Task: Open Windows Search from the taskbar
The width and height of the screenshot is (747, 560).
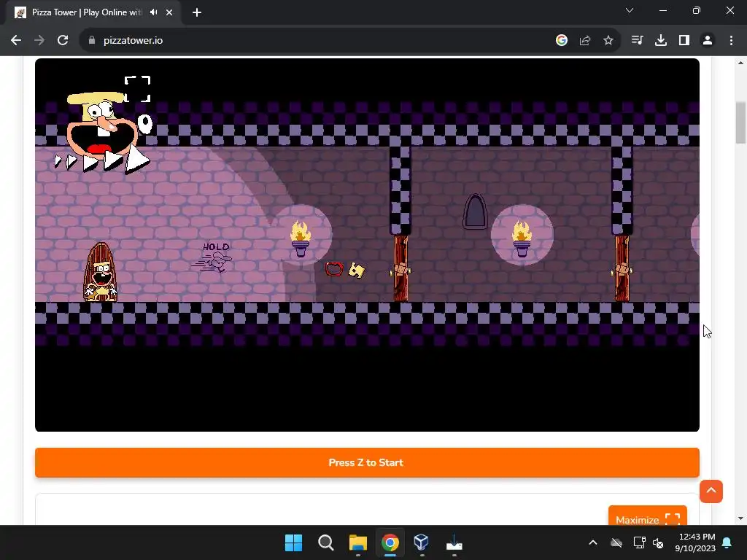Action: pyautogui.click(x=326, y=542)
